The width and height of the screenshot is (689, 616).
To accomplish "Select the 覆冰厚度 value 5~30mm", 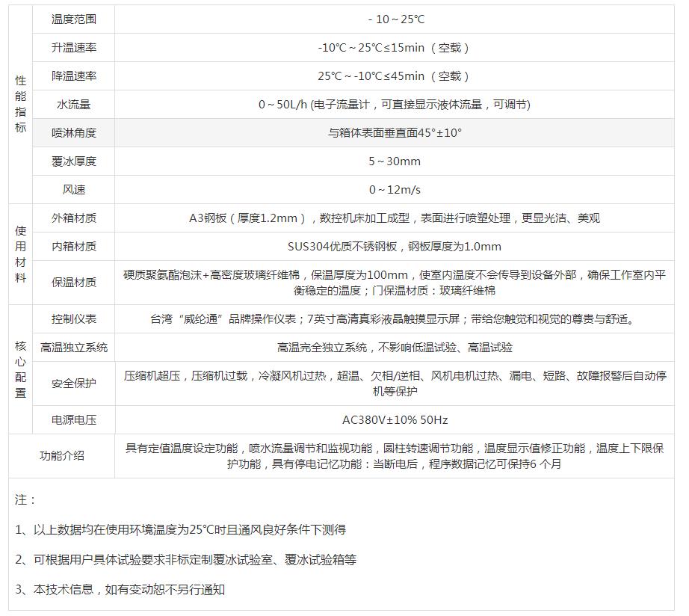I will pos(394,161).
